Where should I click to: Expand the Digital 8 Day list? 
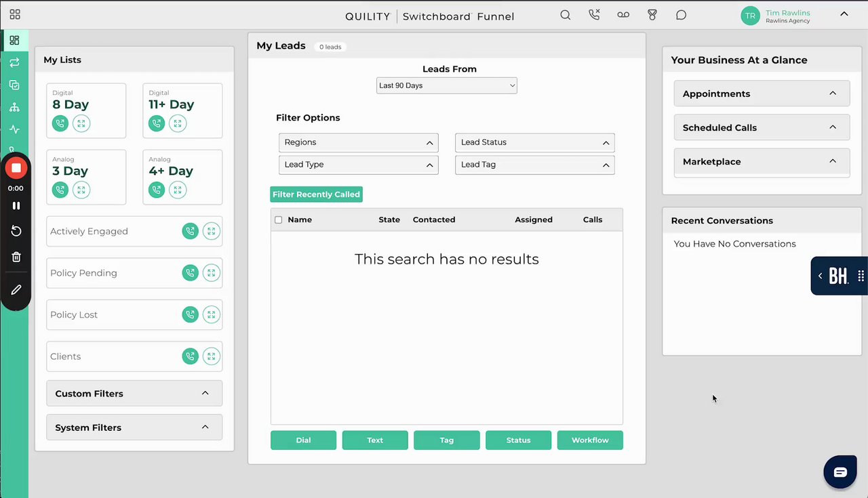[x=81, y=123]
